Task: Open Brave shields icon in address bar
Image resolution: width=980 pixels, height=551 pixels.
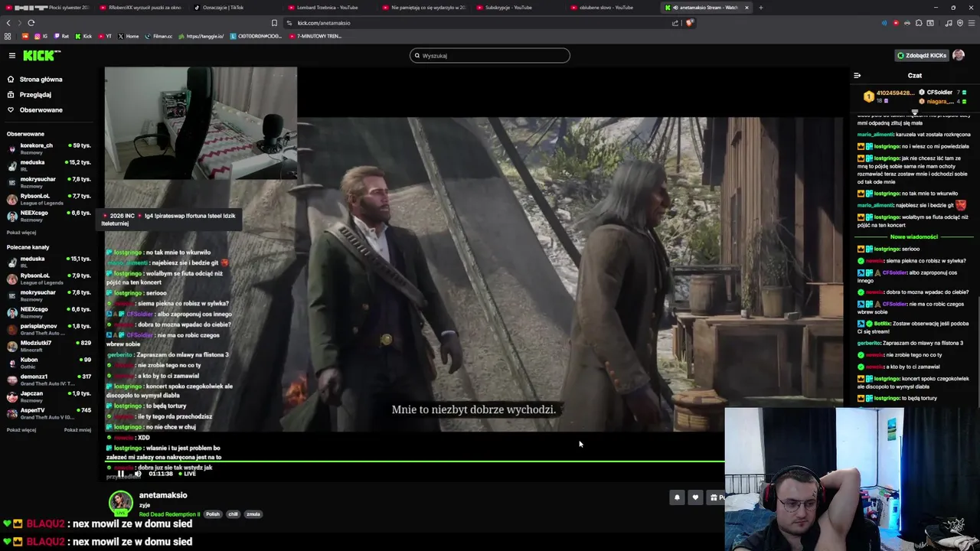Action: pyautogui.click(x=689, y=23)
